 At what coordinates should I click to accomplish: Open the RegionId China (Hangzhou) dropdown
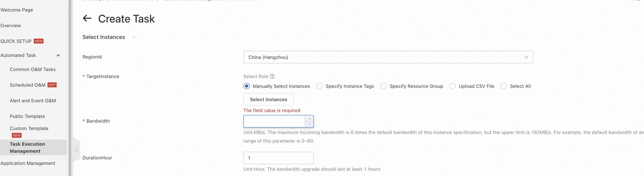point(388,57)
